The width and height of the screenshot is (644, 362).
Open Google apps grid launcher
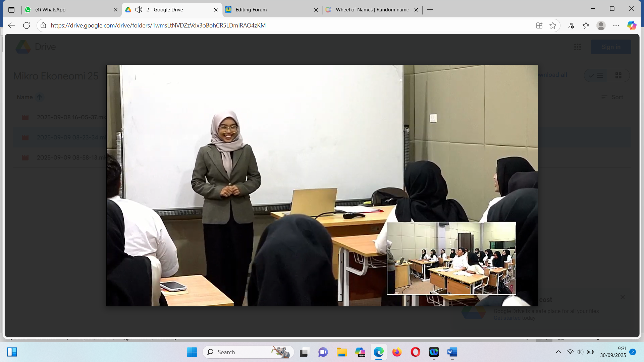point(577,47)
